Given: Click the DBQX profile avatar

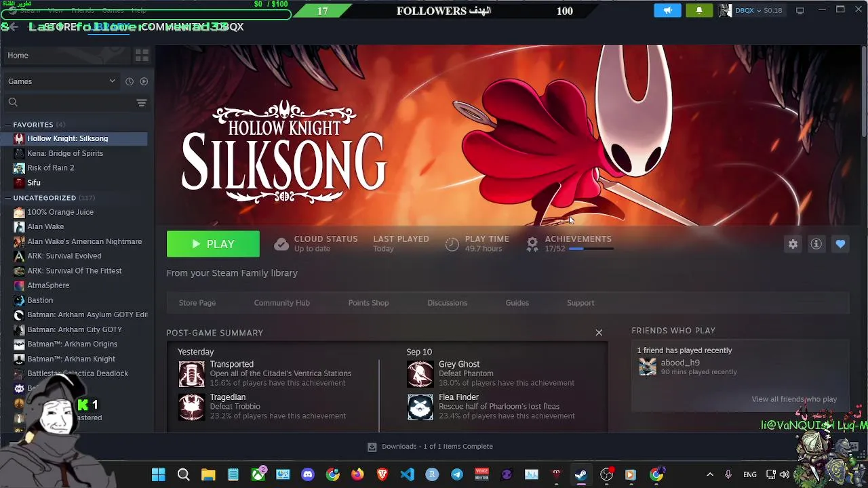Looking at the screenshot, I should [725, 11].
